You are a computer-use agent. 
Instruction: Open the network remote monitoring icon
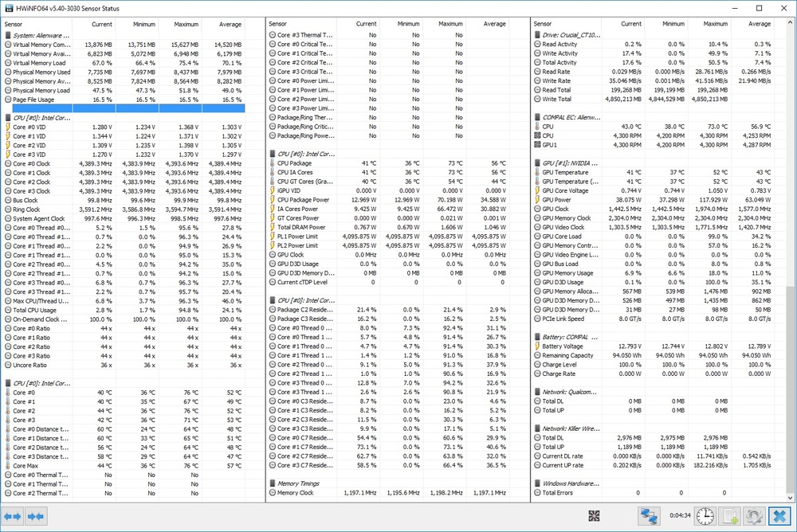pos(648,516)
